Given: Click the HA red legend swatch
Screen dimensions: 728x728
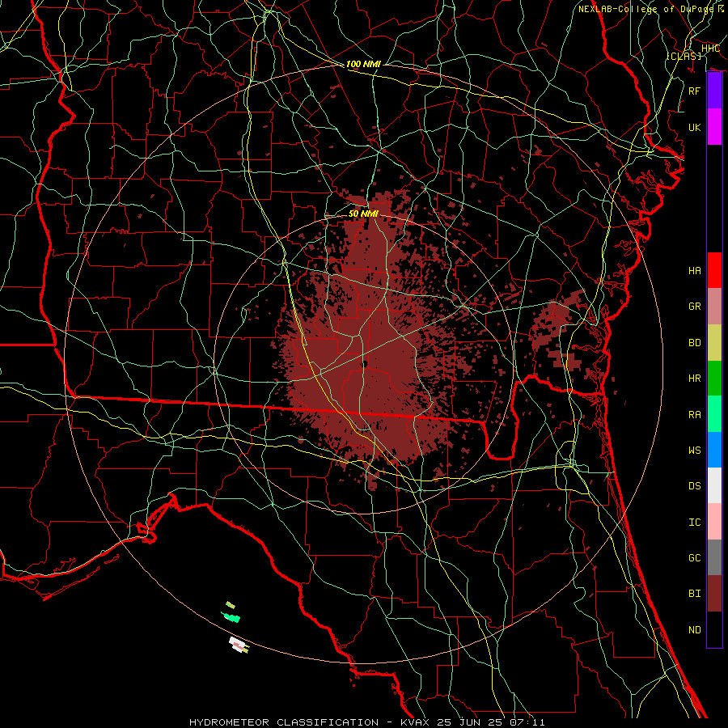Looking at the screenshot, I should click(714, 270).
